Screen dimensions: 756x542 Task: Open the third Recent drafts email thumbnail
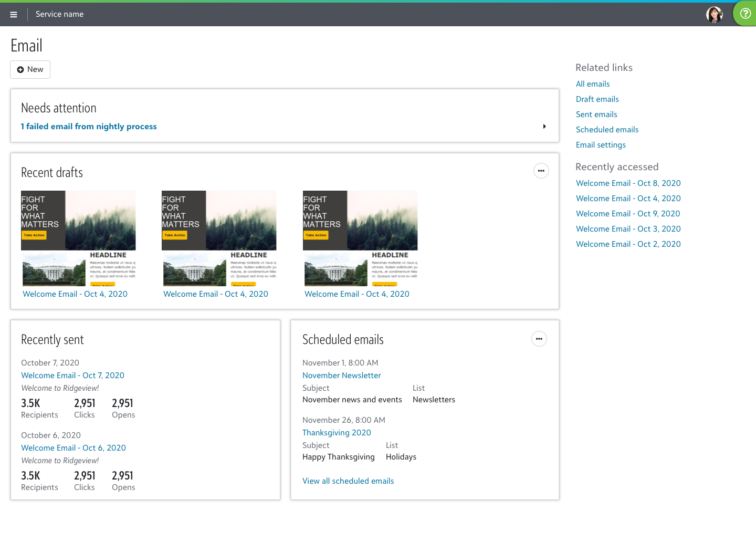click(360, 238)
